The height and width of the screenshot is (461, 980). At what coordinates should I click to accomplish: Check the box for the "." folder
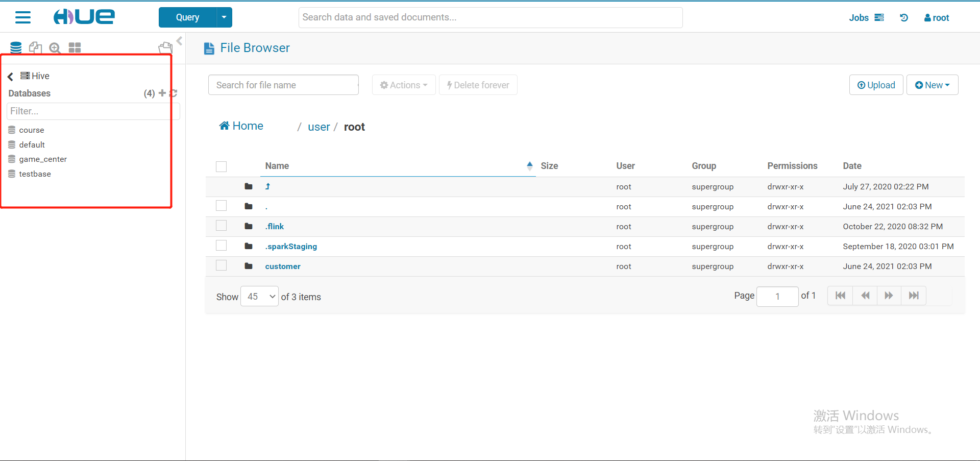221,206
